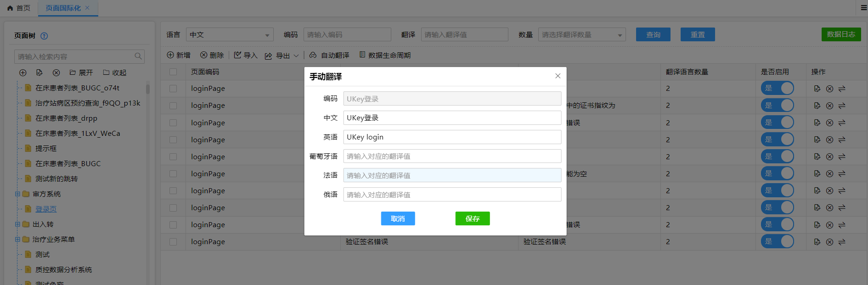Expand the 出入转 folder in tree
The height and width of the screenshot is (285, 868).
point(17,224)
